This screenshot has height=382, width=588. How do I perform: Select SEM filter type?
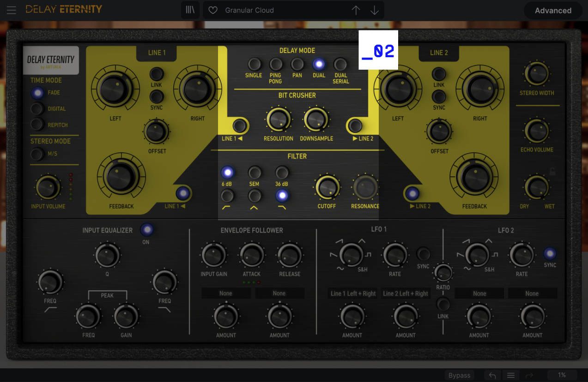[255, 173]
